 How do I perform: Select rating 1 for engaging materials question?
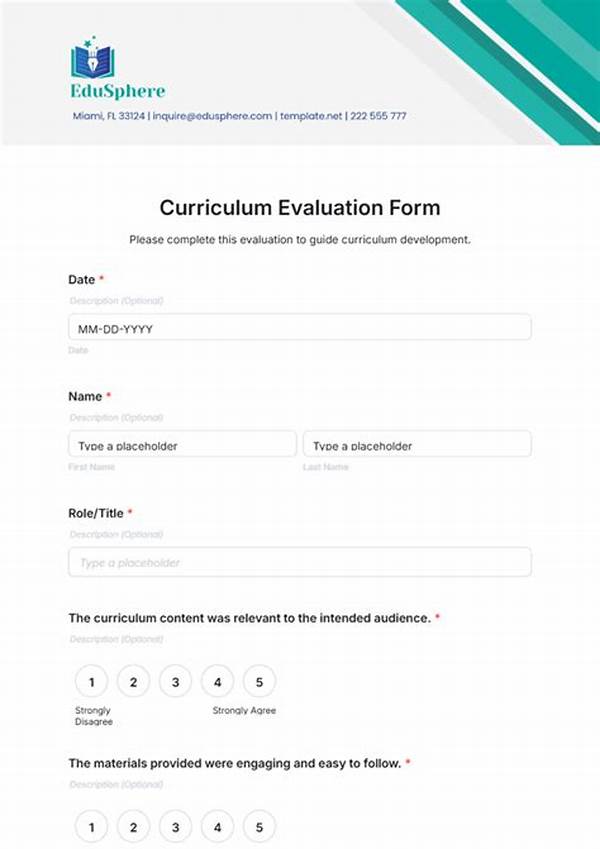pos(91,828)
